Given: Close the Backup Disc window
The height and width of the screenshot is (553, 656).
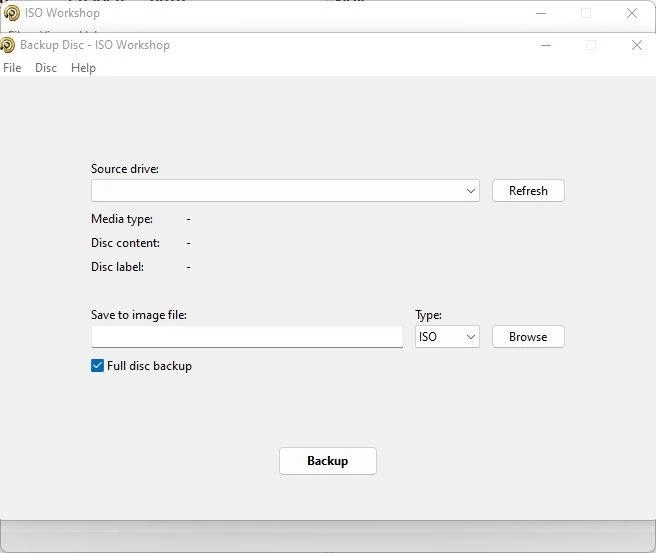Looking at the screenshot, I should [x=637, y=45].
